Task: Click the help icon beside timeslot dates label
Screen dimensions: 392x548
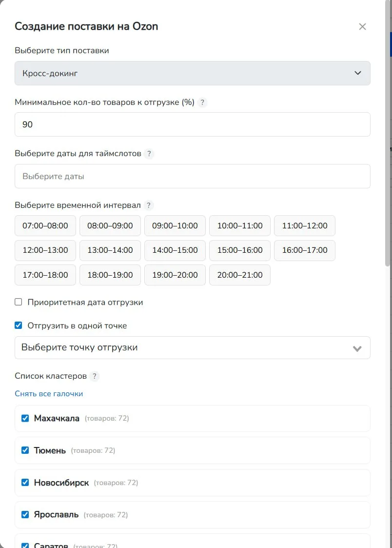Action: (149, 154)
